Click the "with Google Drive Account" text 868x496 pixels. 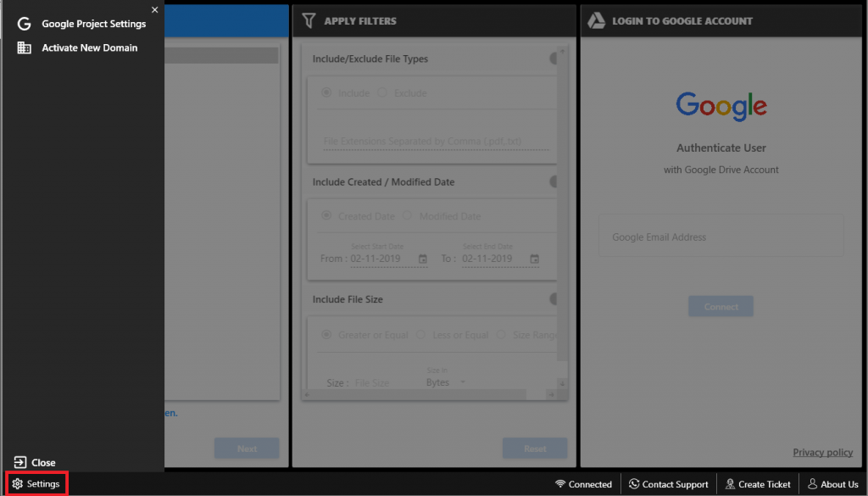(721, 170)
